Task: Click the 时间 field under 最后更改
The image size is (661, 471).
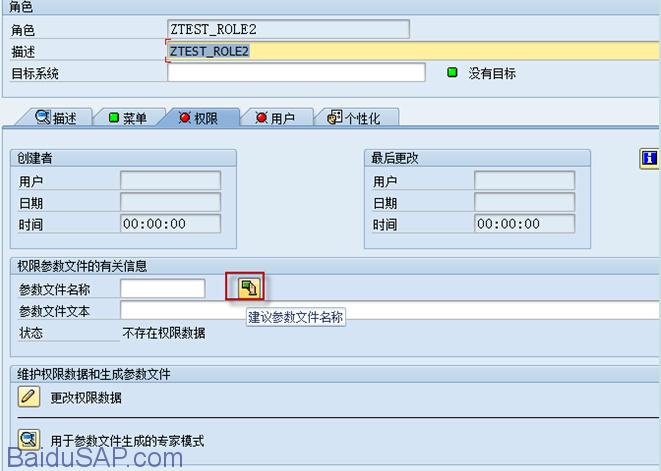Action: 525,224
